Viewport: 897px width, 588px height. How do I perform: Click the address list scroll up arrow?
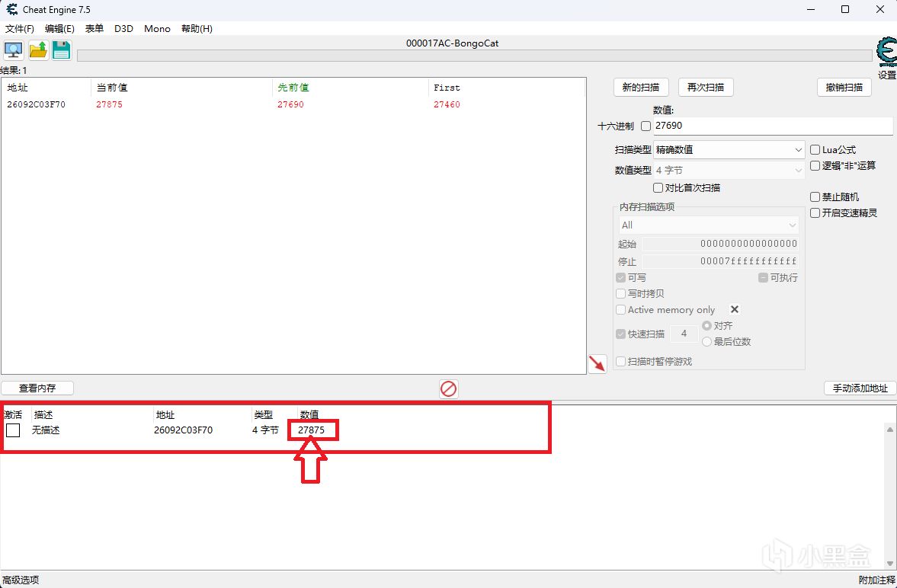(890, 430)
